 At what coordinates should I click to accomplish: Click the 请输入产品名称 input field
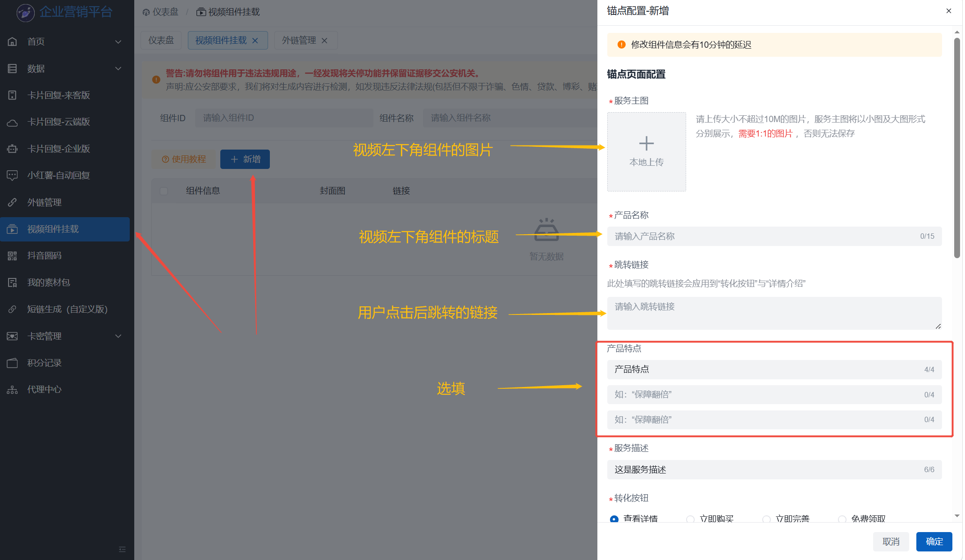[774, 236]
